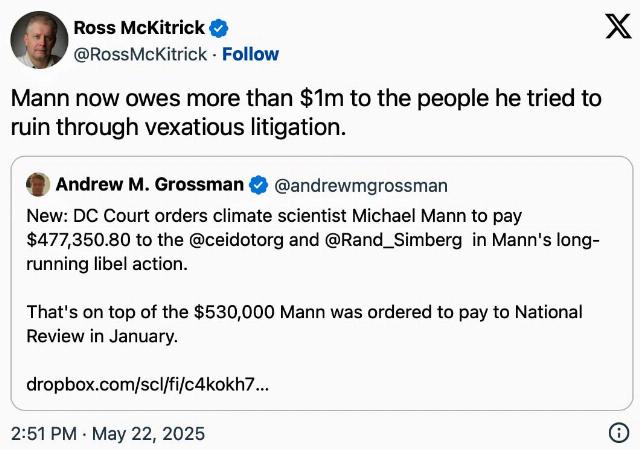Open the @ceidotorg mention

point(236,240)
